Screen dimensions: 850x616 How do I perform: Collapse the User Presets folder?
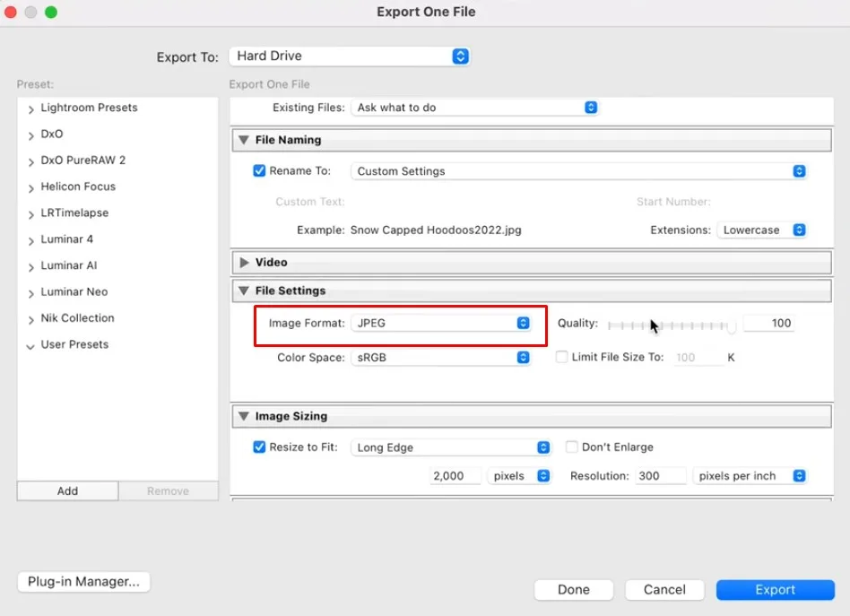30,346
